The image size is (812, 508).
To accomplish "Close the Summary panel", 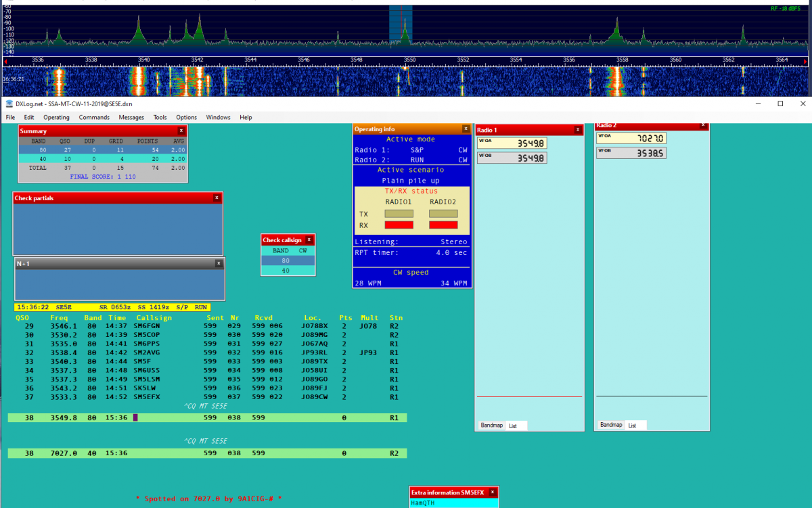I will (181, 131).
